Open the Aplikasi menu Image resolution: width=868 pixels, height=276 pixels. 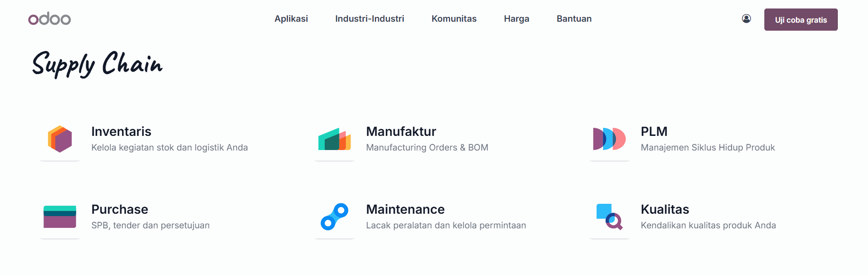click(291, 19)
